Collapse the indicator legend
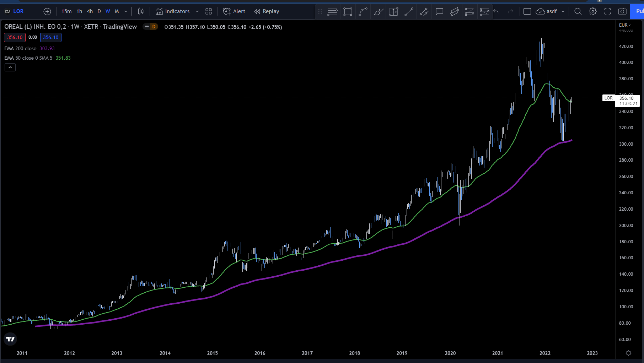 point(10,67)
